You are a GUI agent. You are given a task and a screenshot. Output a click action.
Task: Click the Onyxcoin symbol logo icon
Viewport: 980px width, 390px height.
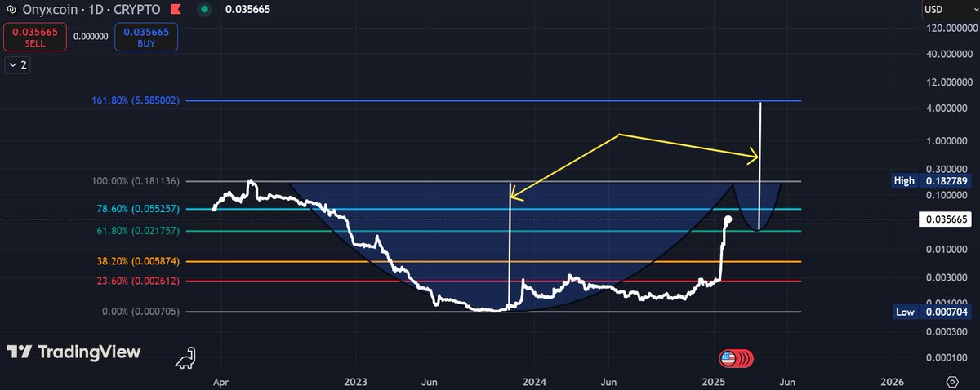click(x=10, y=10)
